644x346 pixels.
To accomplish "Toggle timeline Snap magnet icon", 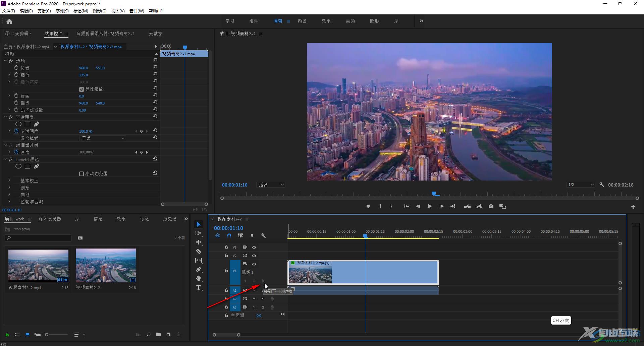I will click(229, 235).
